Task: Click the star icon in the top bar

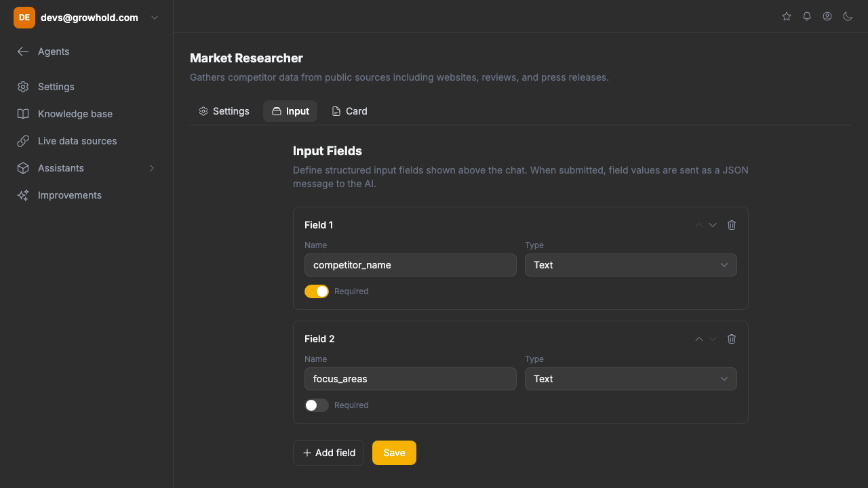Action: (786, 16)
